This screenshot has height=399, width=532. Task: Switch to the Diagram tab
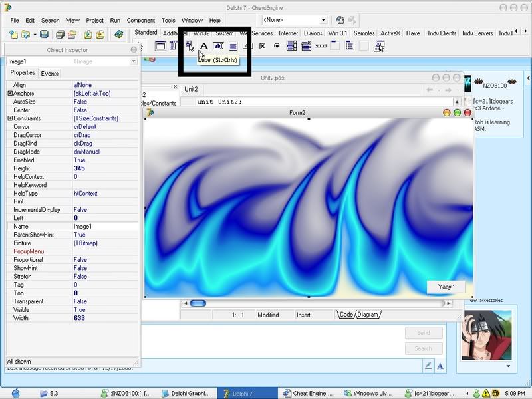tap(367, 315)
